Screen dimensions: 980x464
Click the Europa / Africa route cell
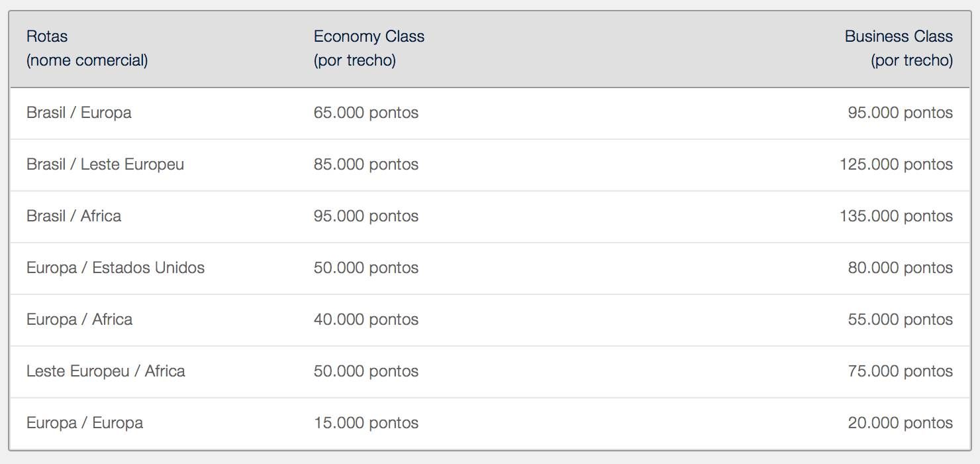tap(79, 319)
